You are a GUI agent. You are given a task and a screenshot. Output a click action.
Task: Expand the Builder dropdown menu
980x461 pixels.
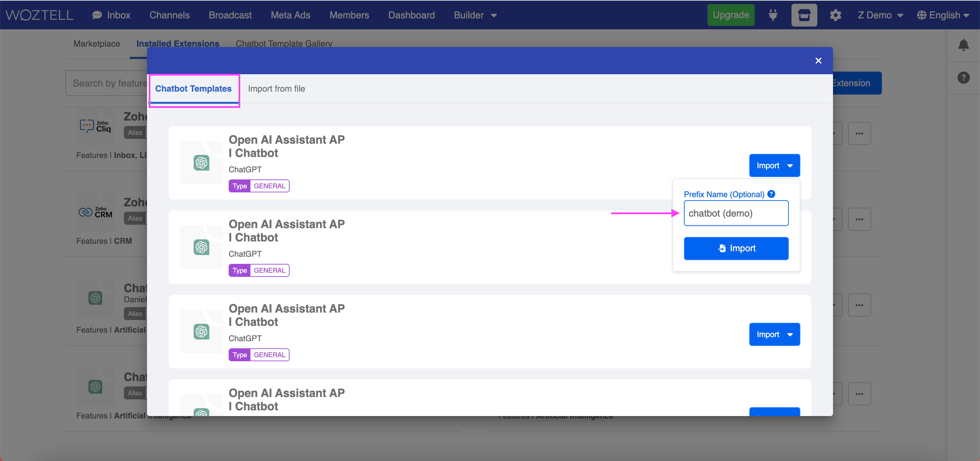click(475, 15)
